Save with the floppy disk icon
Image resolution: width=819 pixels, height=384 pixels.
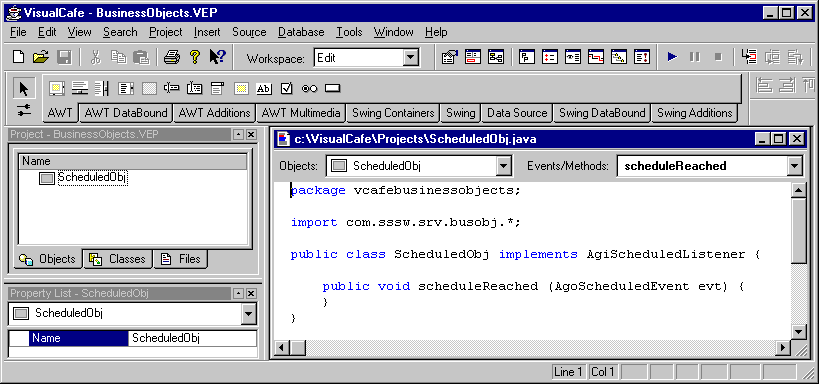64,57
